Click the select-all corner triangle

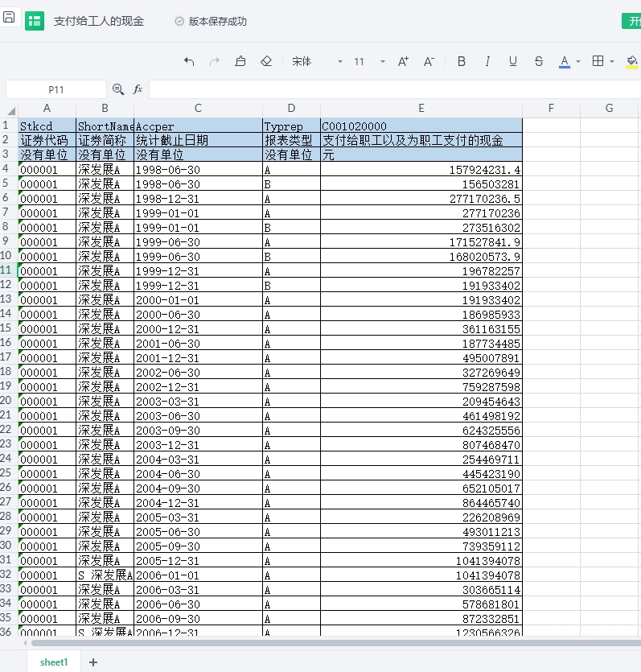11,110
